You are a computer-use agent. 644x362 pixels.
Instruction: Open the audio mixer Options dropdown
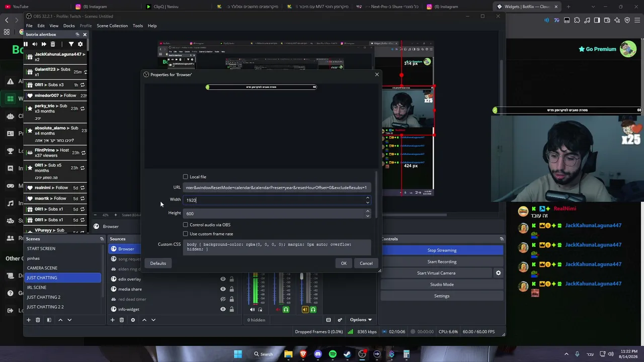pyautogui.click(x=361, y=320)
